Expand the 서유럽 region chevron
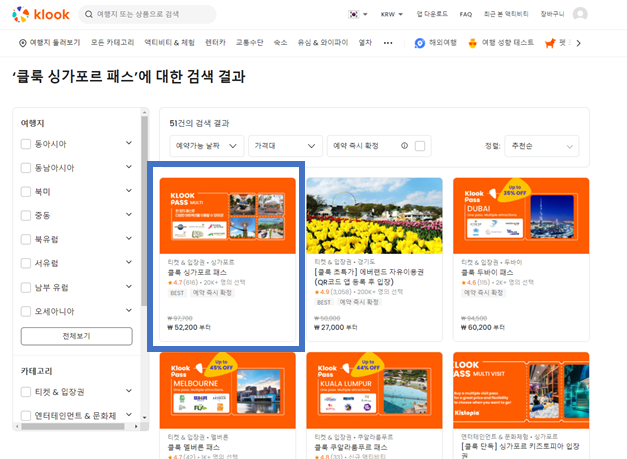The width and height of the screenshot is (627, 459). coord(129,262)
